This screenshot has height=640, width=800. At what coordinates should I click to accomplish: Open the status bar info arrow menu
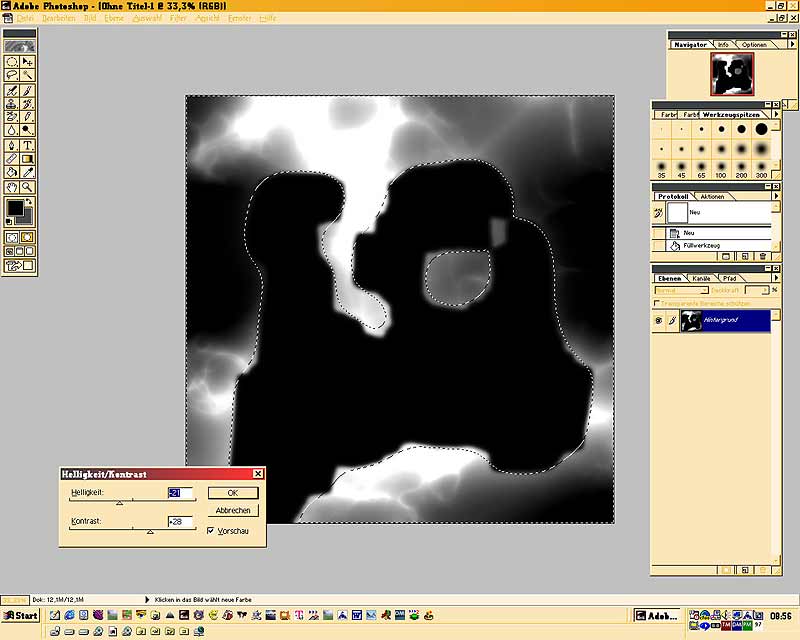coord(147,599)
